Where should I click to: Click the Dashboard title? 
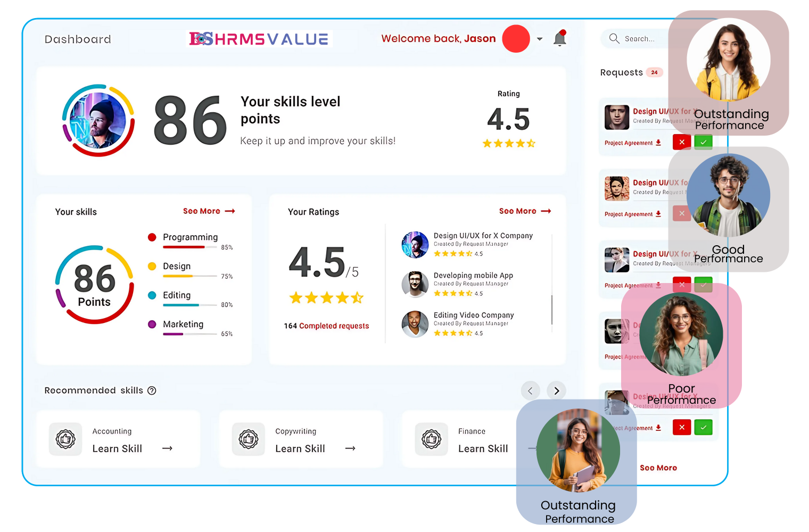coord(78,39)
